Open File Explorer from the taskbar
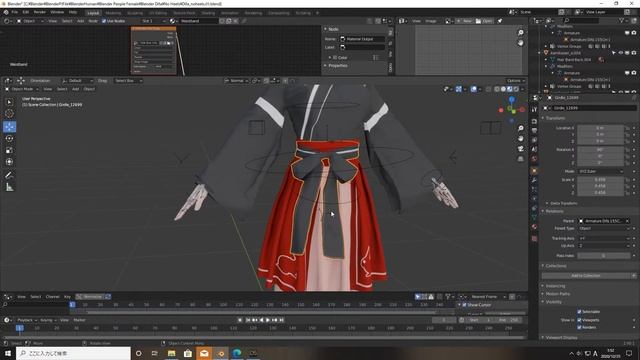This screenshot has height=360, width=640. click(171, 353)
